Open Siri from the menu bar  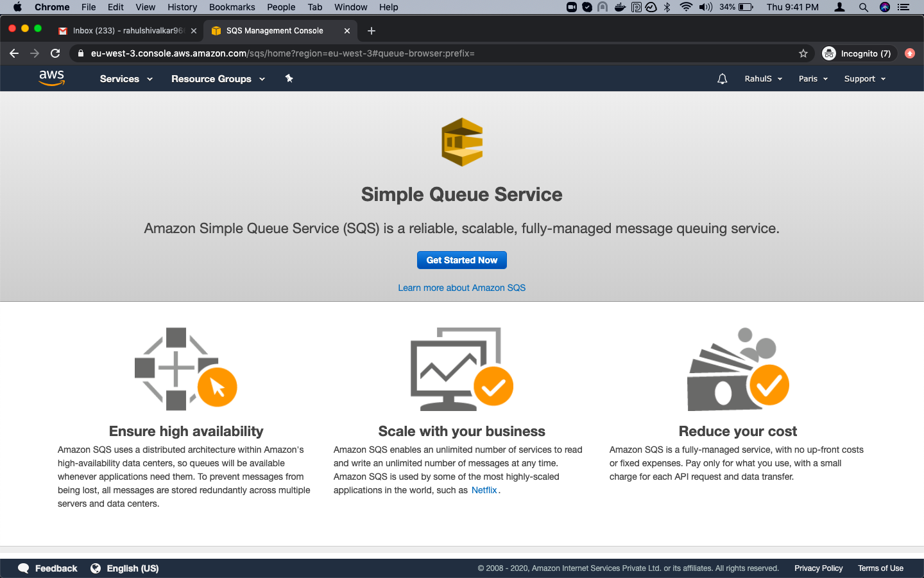[886, 7]
